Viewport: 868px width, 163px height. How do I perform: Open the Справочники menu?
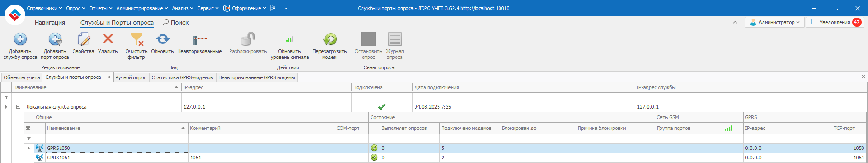tap(44, 8)
